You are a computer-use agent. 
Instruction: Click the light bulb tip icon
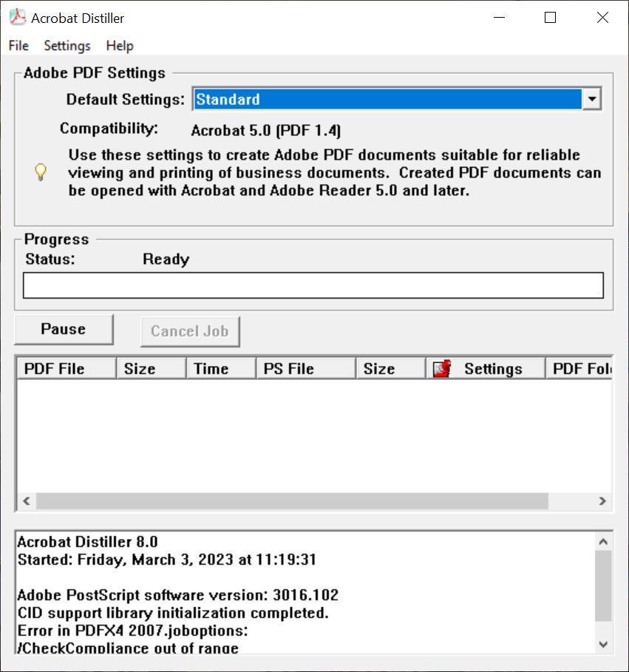(40, 172)
